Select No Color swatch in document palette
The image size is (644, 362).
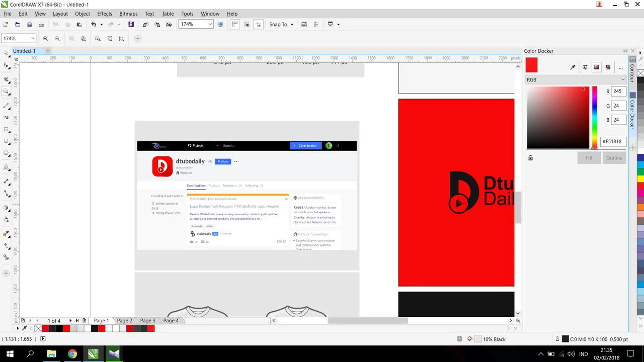click(38, 328)
